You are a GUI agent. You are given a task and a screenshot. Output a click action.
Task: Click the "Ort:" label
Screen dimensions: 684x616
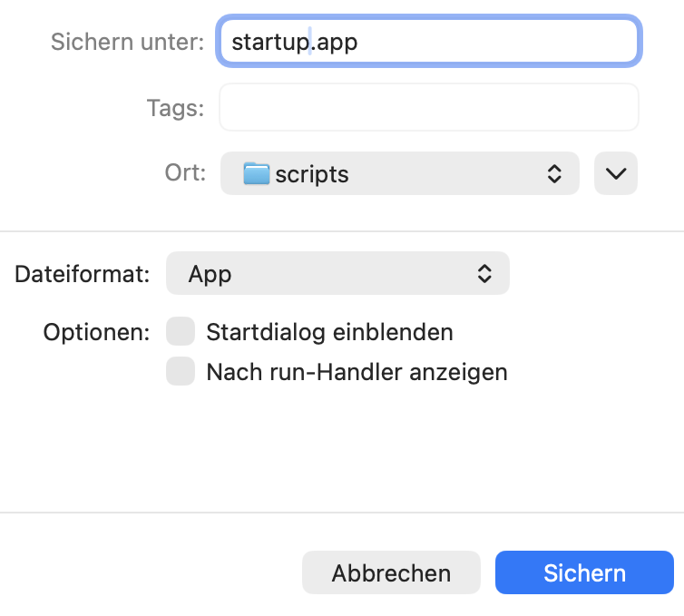186,173
